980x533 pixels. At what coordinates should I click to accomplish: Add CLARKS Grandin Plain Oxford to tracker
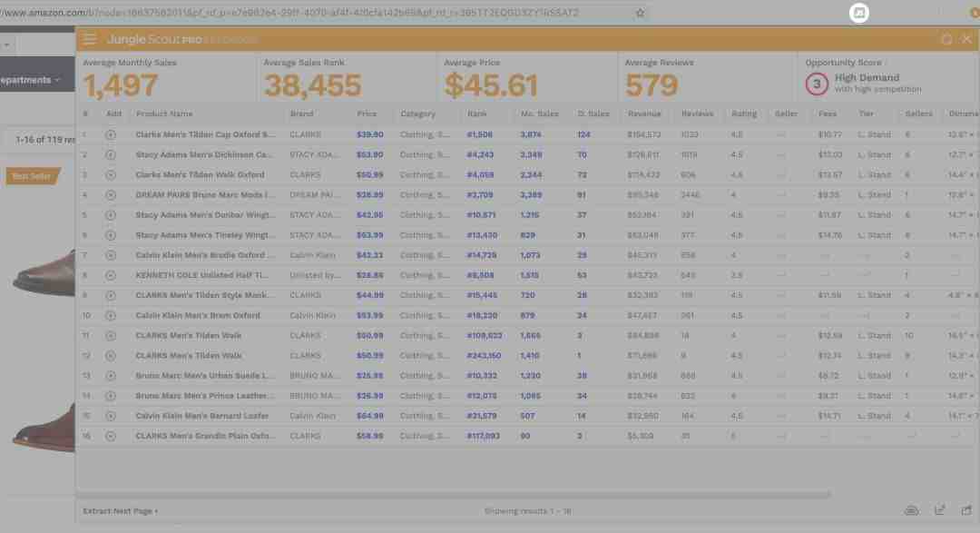pos(111,436)
